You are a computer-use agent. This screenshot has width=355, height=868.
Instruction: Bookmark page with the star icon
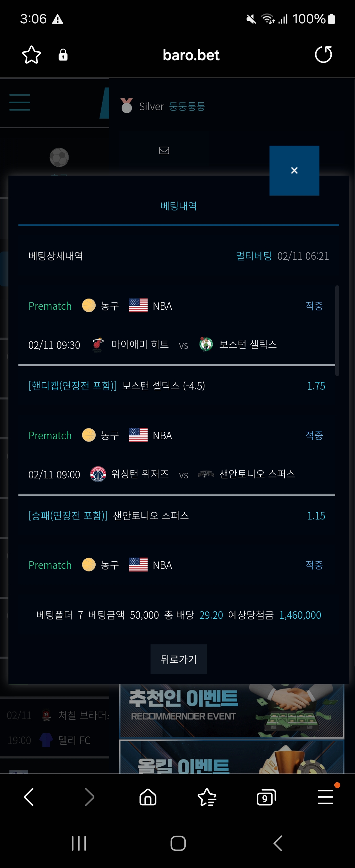31,55
